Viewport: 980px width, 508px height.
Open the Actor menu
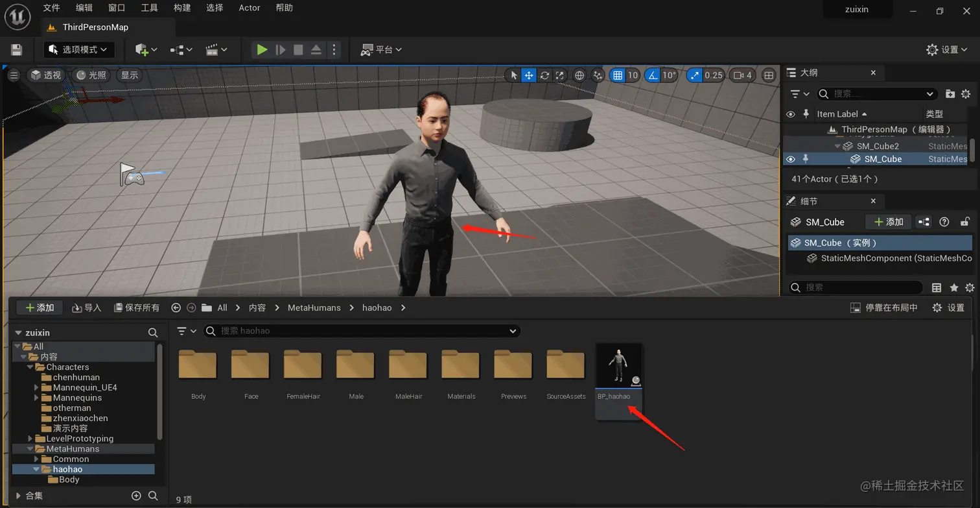(250, 8)
